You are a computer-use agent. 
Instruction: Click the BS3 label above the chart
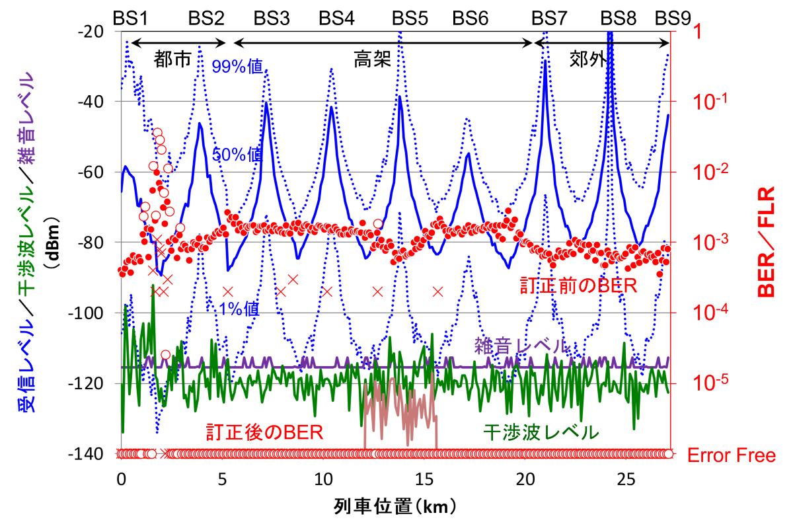272,18
